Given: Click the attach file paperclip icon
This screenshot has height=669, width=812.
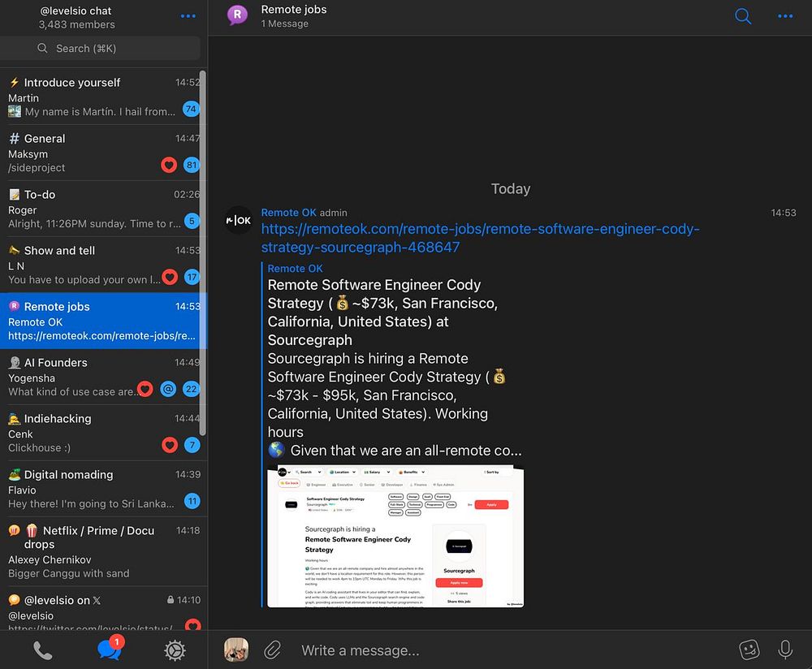Looking at the screenshot, I should pos(272,650).
